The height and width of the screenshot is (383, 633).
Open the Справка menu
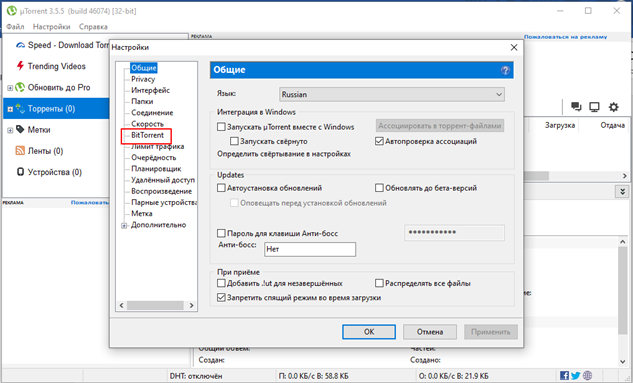tap(93, 27)
